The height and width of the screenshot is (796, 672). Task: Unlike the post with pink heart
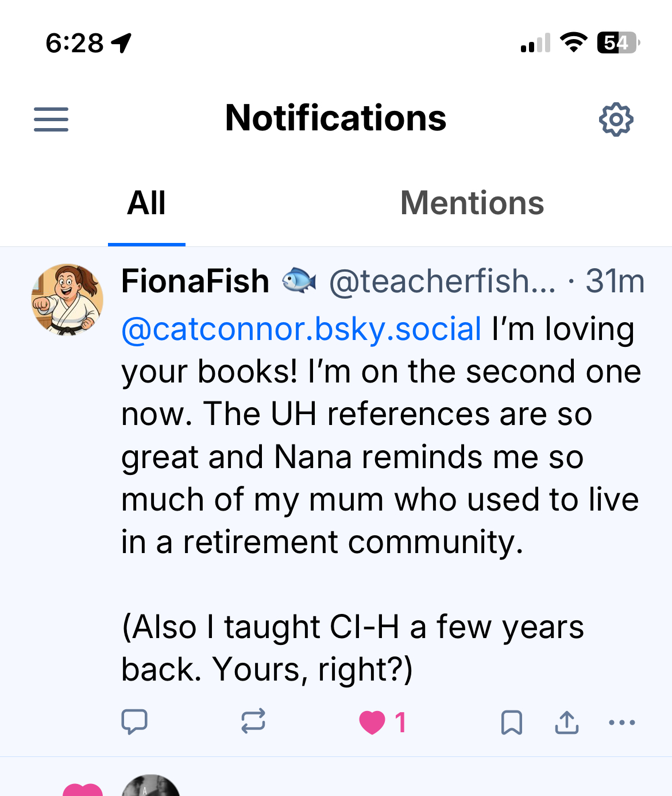coord(372,722)
